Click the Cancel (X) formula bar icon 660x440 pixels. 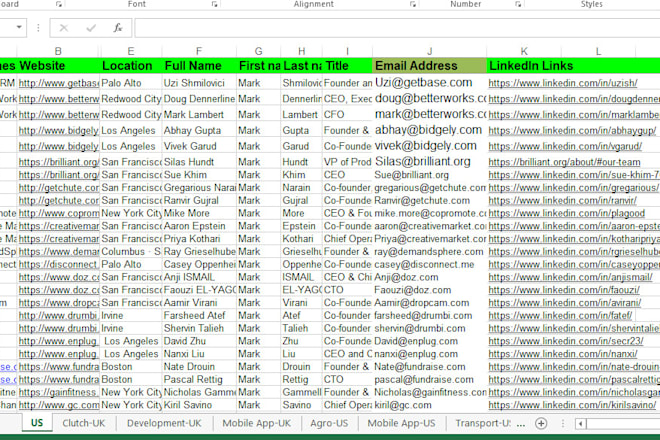64,28
